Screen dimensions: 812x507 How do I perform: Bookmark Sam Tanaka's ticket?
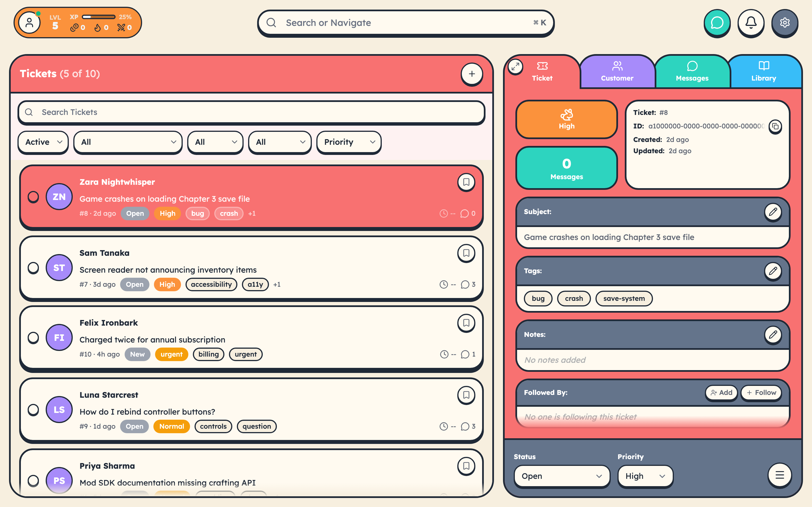pyautogui.click(x=466, y=253)
